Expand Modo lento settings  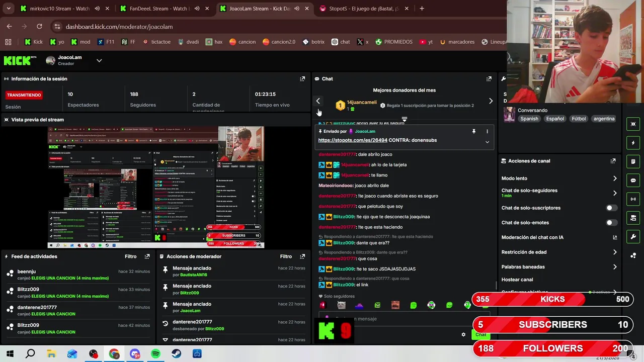[x=615, y=178]
